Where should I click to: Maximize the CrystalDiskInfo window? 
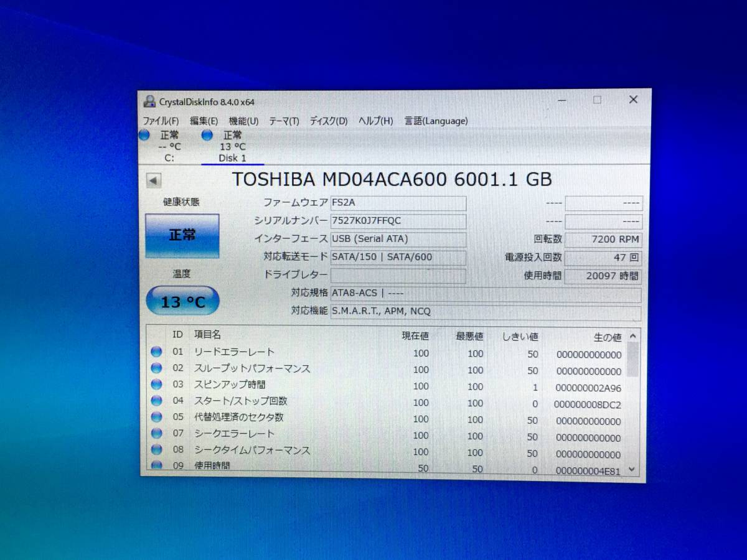597,100
